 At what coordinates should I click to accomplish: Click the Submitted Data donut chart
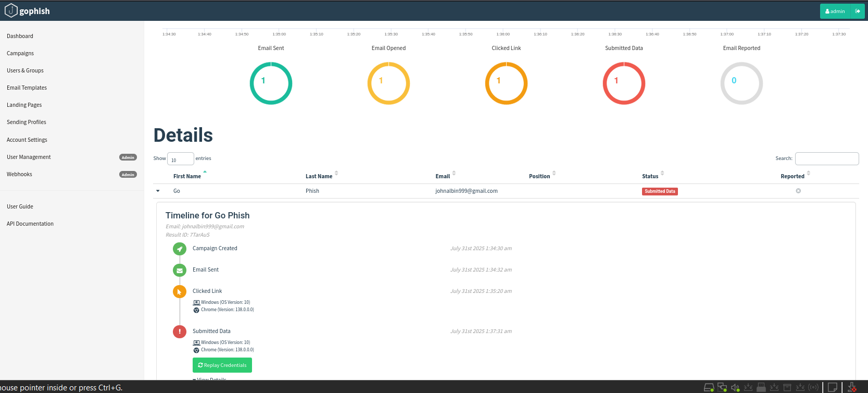coord(624,83)
